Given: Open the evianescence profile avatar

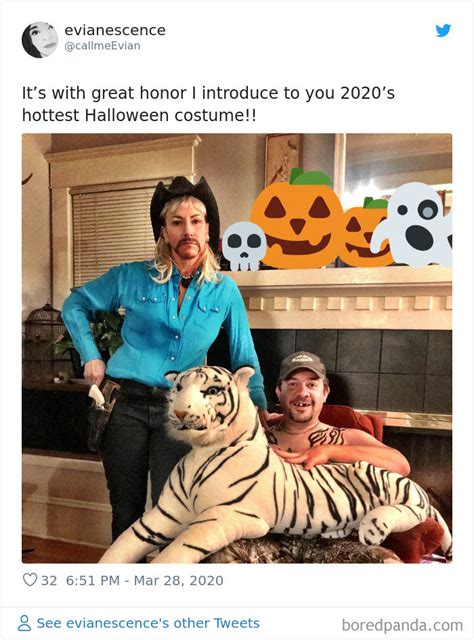Looking at the screenshot, I should point(40,40).
